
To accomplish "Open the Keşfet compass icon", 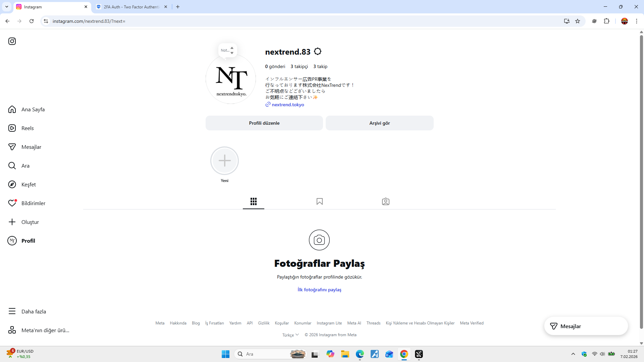I will 12,185.
